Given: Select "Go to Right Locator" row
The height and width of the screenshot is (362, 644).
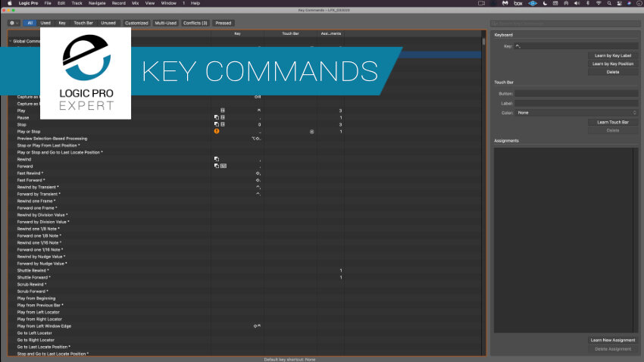Looking at the screenshot, I should coord(245,340).
